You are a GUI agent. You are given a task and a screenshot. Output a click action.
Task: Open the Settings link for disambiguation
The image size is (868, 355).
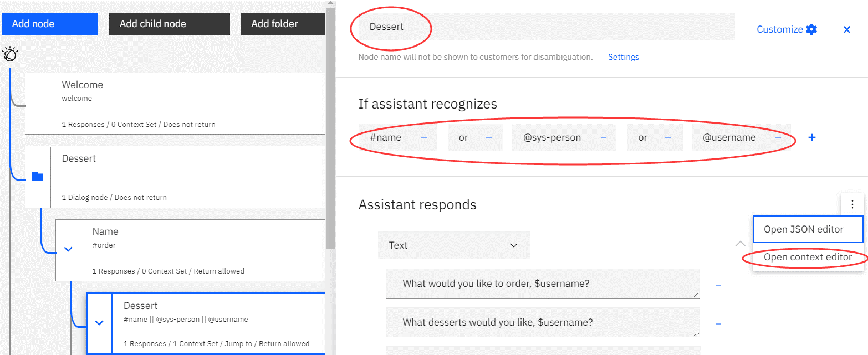623,57
